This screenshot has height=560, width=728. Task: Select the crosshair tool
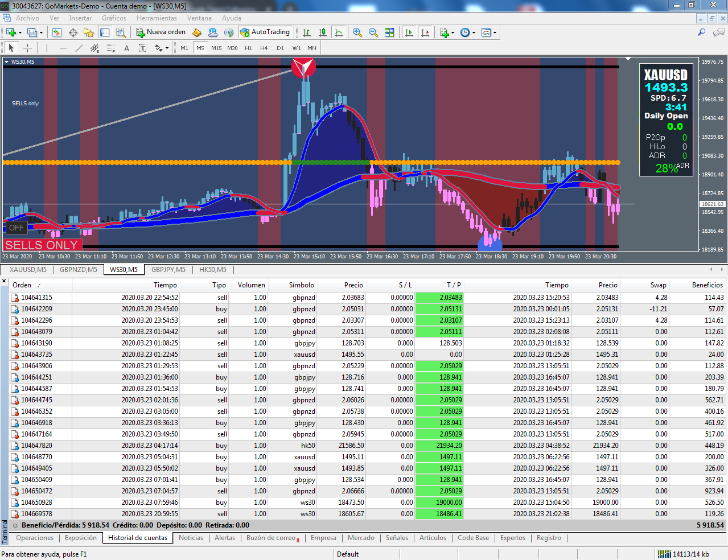coord(27,48)
